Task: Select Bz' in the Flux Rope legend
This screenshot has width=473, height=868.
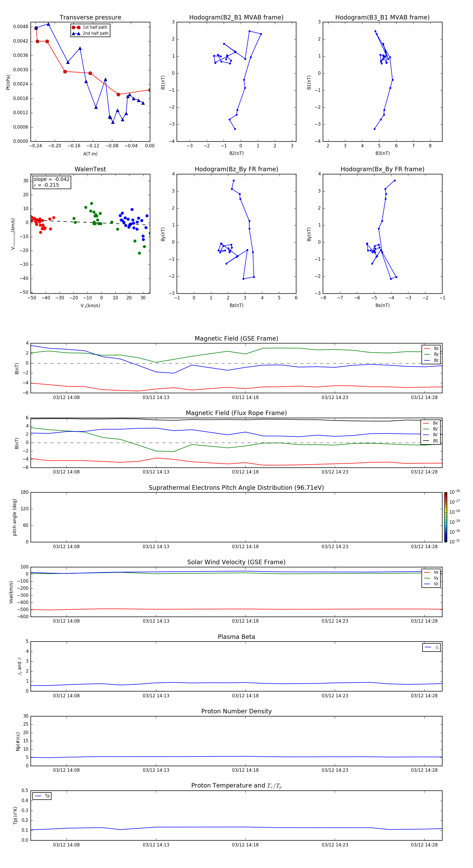Action: [431, 435]
